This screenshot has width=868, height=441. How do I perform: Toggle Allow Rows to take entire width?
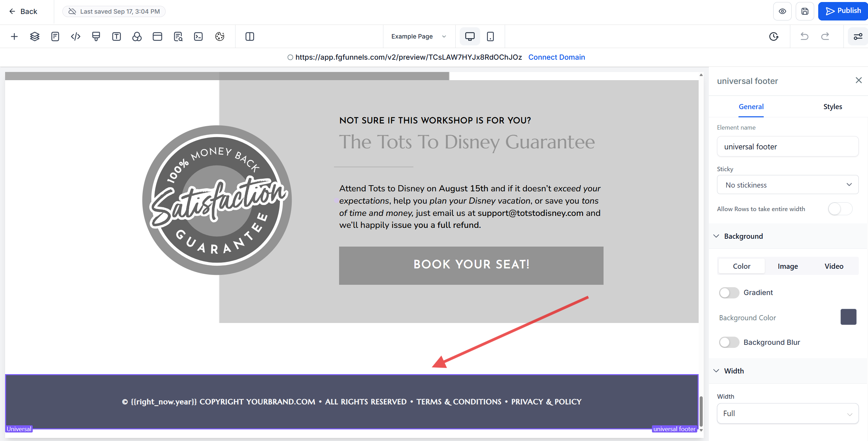840,209
